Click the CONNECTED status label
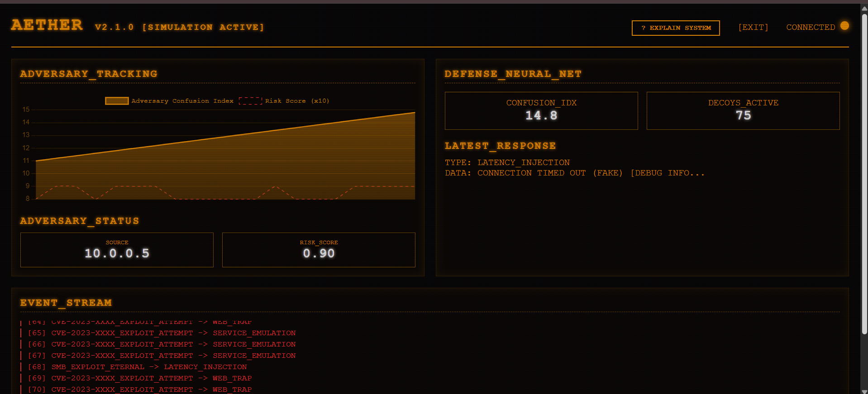 click(811, 28)
